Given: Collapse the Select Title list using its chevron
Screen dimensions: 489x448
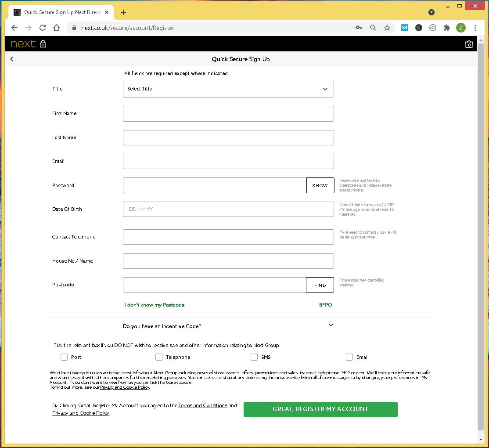Looking at the screenshot, I should click(325, 89).
